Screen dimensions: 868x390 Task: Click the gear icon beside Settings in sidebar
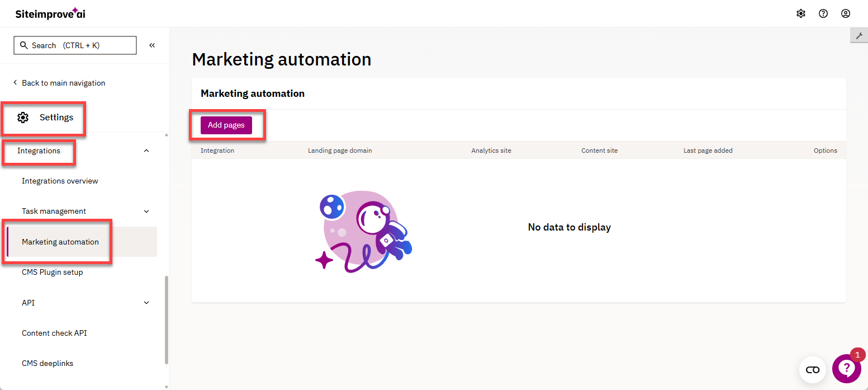coord(23,117)
